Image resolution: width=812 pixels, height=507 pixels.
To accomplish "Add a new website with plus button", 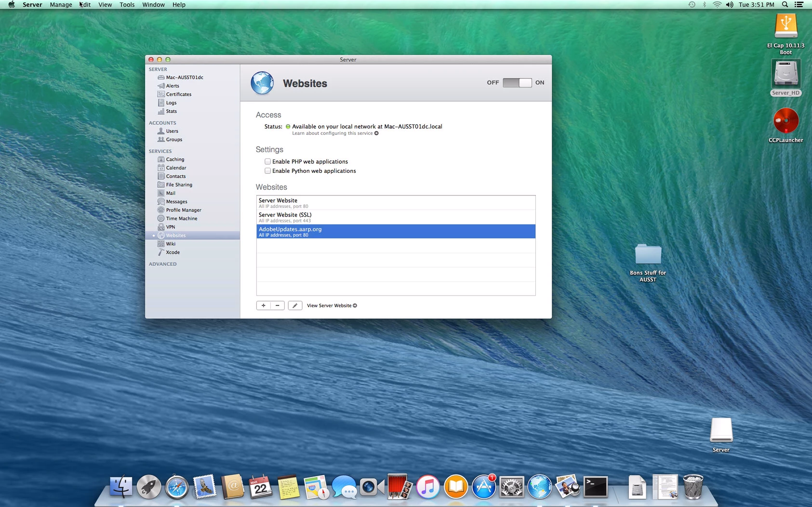I will [264, 306].
